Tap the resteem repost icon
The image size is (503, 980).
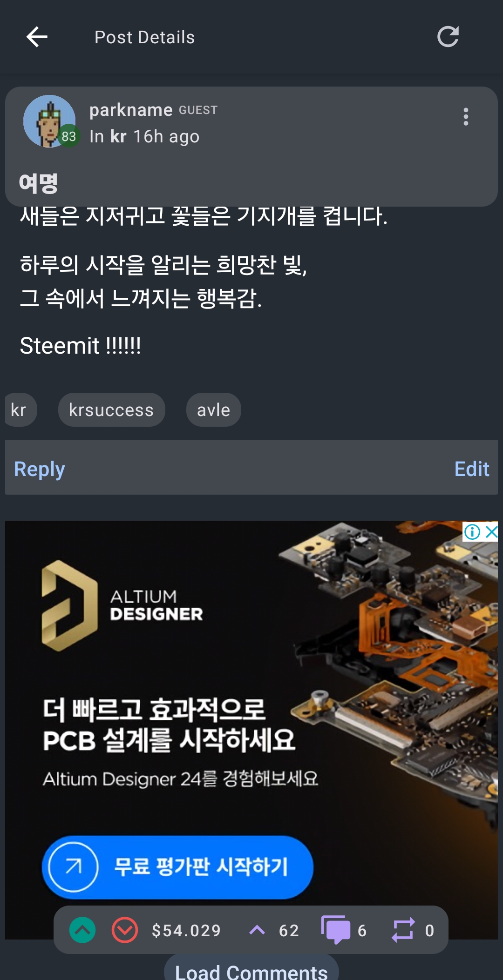click(x=403, y=930)
